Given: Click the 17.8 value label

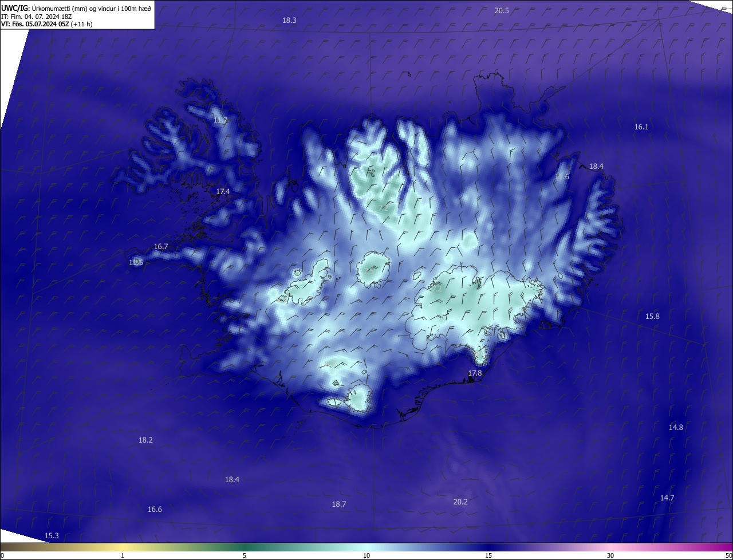Looking at the screenshot, I should tap(475, 373).
